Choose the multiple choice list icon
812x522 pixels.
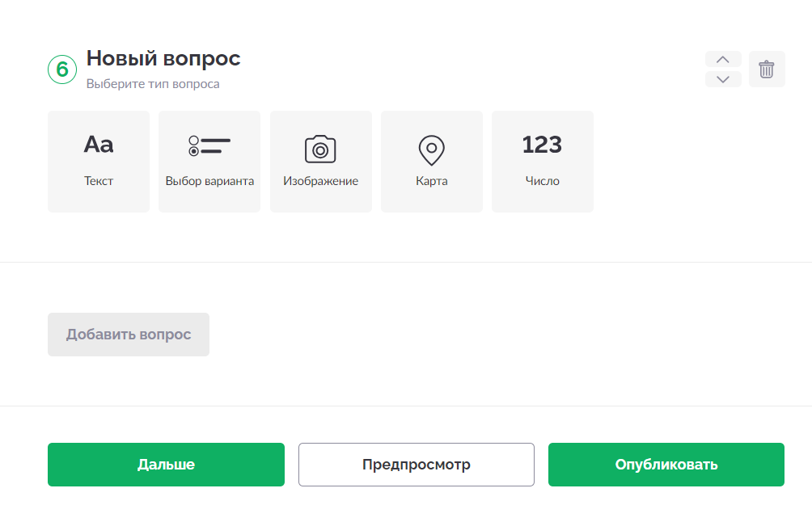[x=209, y=145]
